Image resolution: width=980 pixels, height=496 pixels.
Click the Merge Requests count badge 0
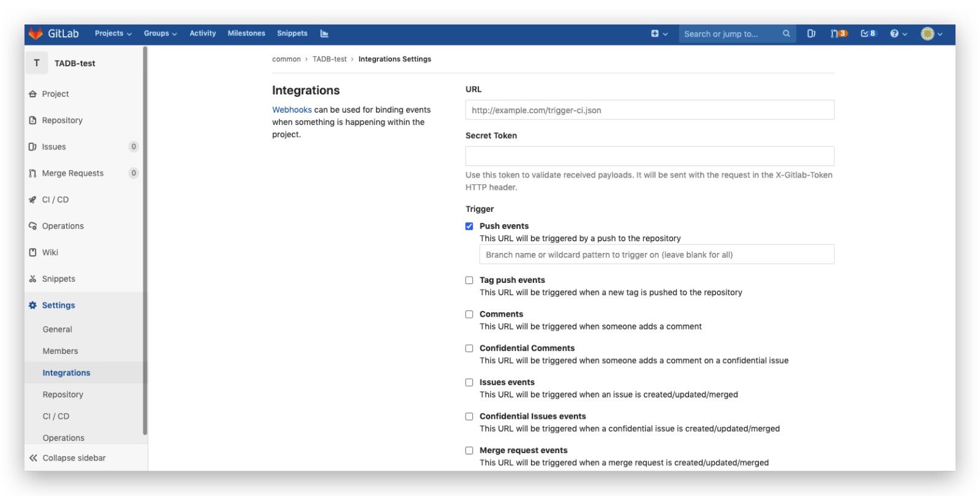134,173
